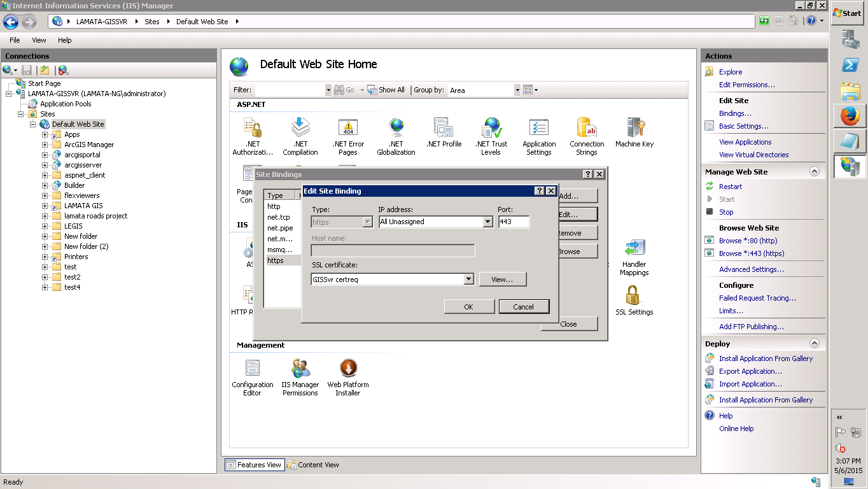Select Application Pools in tree
This screenshot has width=868, height=489.
pos(66,104)
